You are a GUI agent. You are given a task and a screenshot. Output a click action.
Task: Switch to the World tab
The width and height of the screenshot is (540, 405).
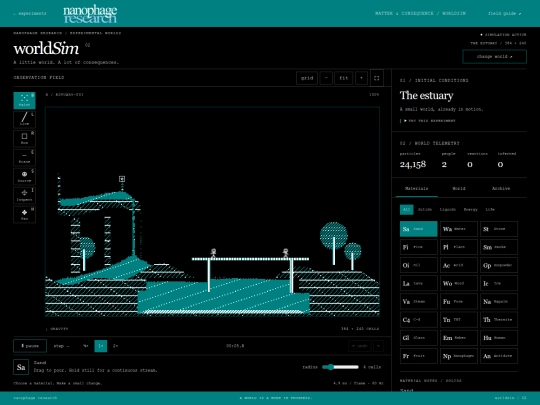[x=459, y=188]
